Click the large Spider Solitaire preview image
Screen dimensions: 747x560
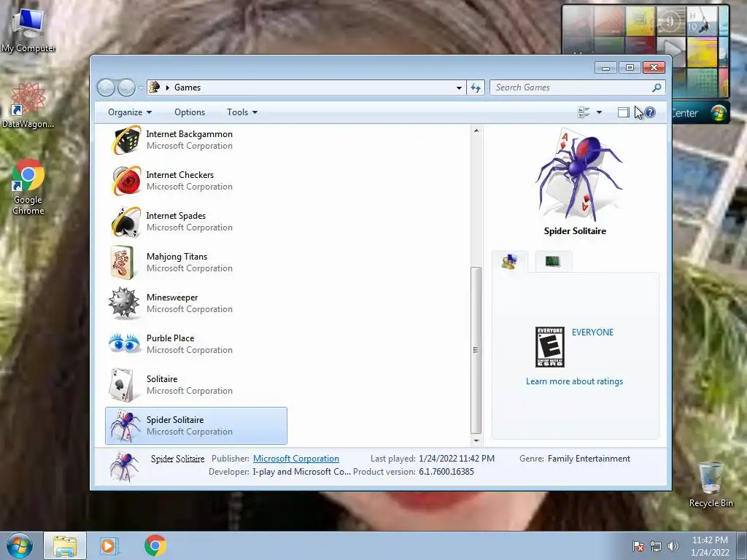pos(578,175)
